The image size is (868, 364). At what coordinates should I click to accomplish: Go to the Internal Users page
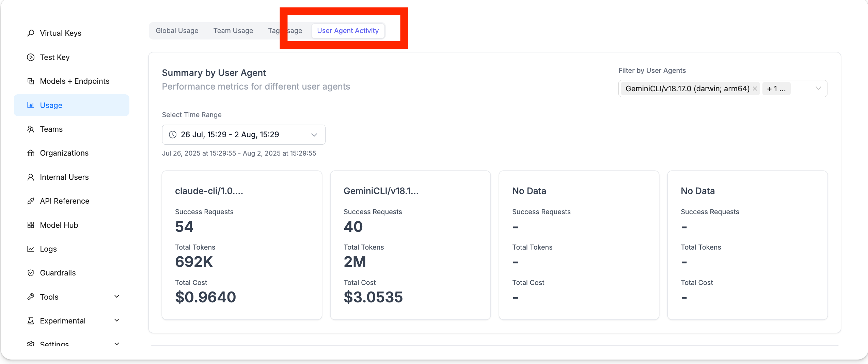pos(64,177)
